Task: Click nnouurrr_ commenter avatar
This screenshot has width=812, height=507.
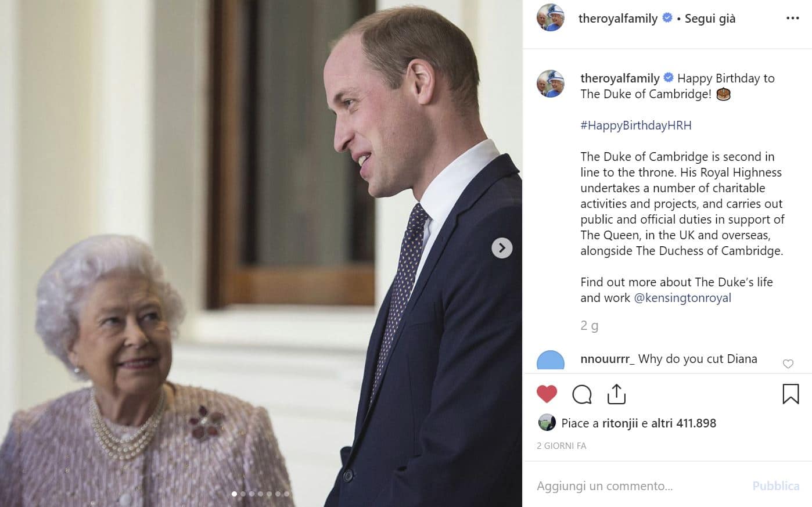Action: [551, 361]
